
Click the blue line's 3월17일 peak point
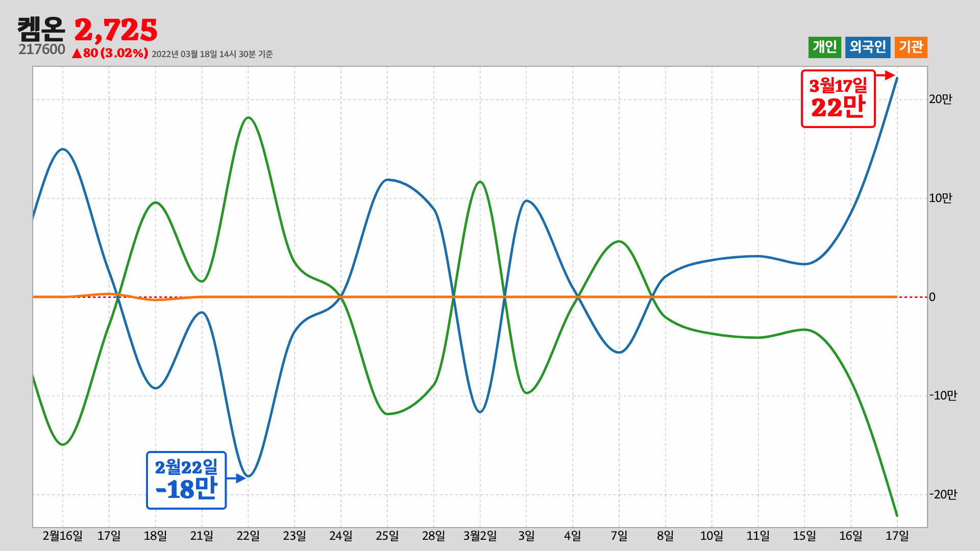click(x=897, y=78)
